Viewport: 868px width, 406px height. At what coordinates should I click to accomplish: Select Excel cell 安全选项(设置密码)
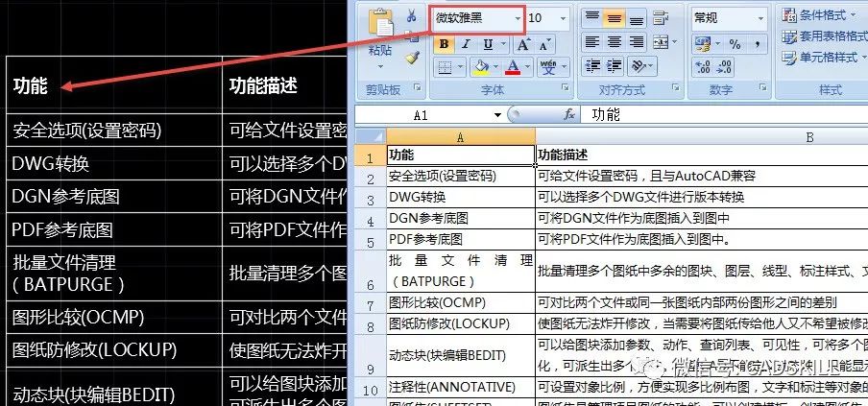coord(461,177)
